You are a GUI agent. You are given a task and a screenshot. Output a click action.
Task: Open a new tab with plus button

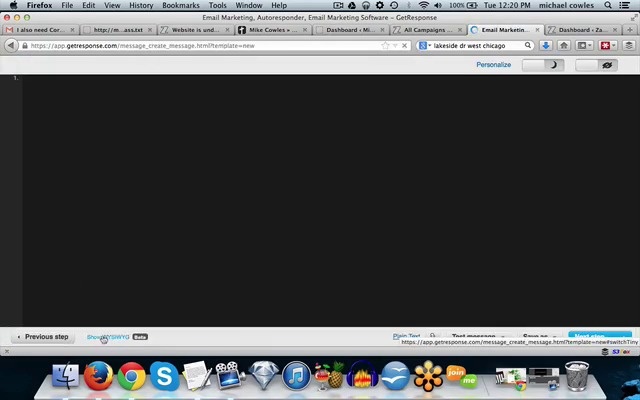[630, 30]
